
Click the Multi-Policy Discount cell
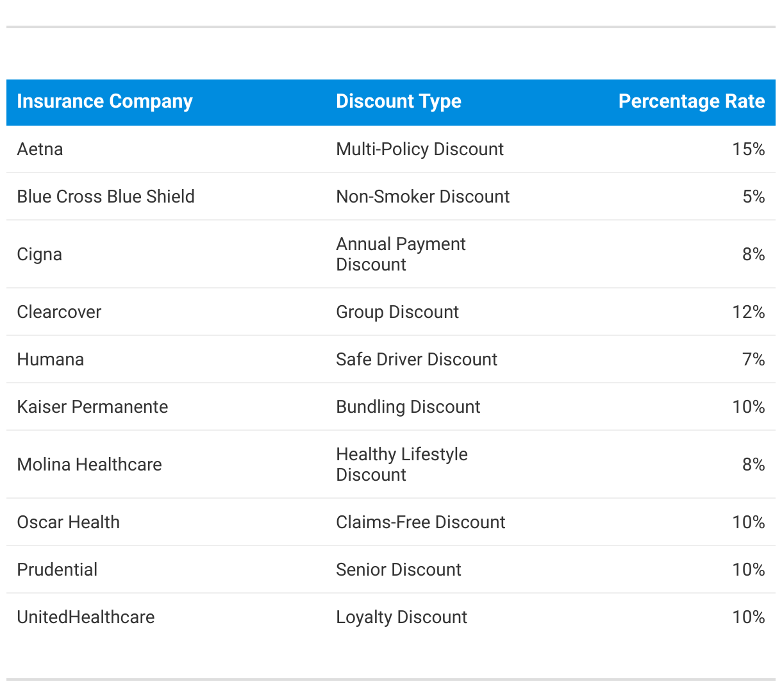(x=420, y=149)
